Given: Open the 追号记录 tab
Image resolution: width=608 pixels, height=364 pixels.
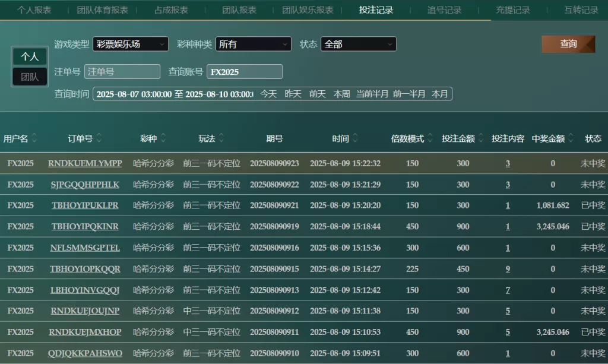Looking at the screenshot, I should (444, 10).
